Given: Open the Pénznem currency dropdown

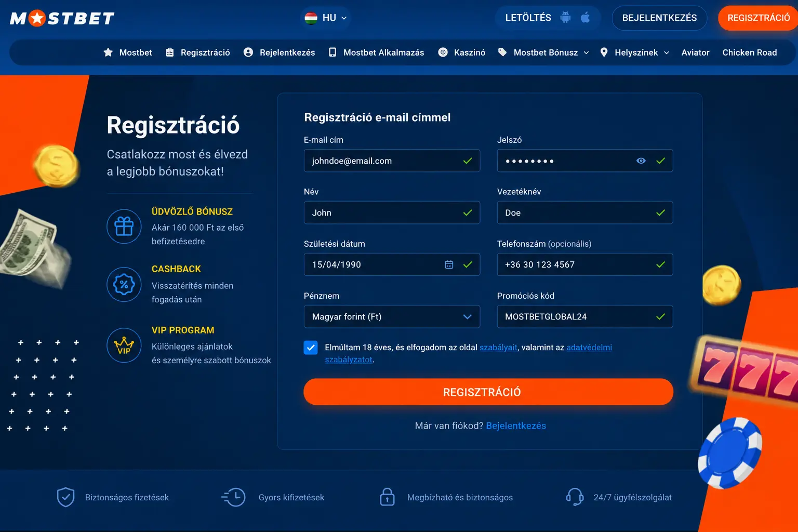Looking at the screenshot, I should point(392,316).
